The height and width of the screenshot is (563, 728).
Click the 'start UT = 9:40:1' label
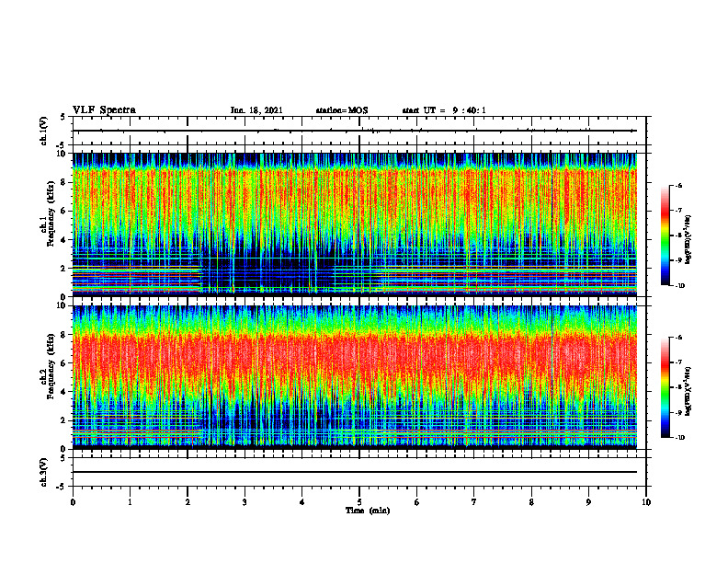click(444, 110)
